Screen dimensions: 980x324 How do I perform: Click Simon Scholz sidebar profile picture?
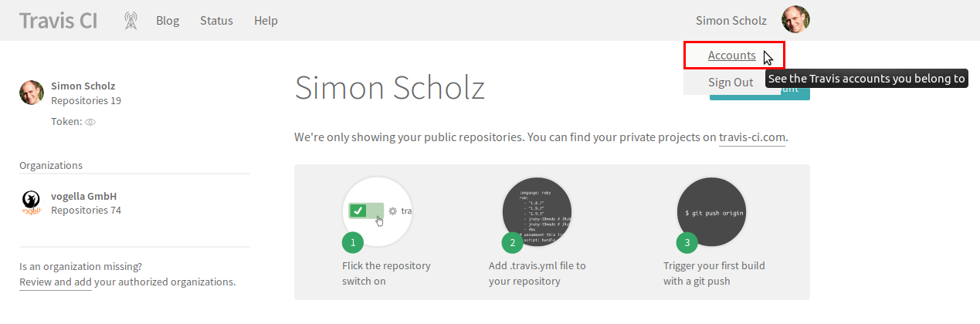tap(32, 93)
